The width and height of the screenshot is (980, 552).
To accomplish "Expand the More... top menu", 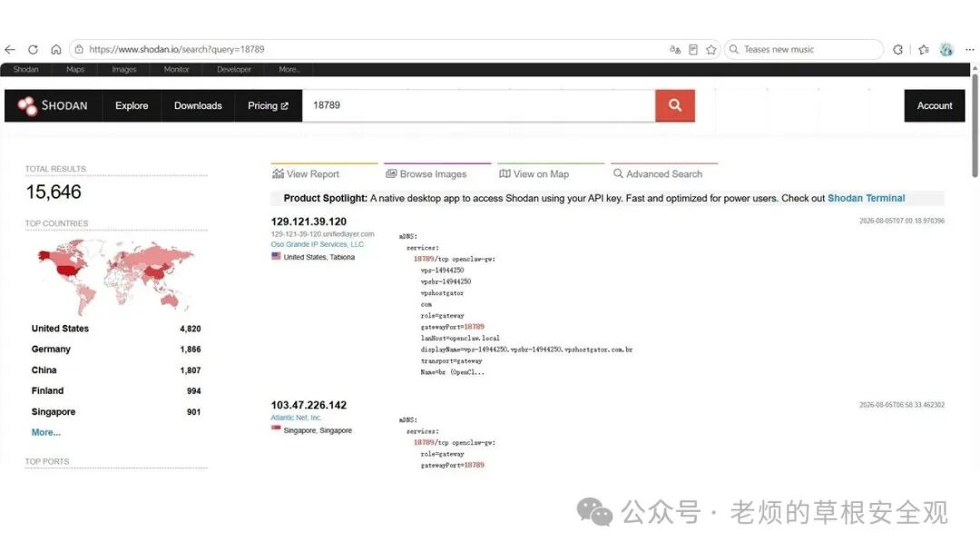I will click(289, 69).
